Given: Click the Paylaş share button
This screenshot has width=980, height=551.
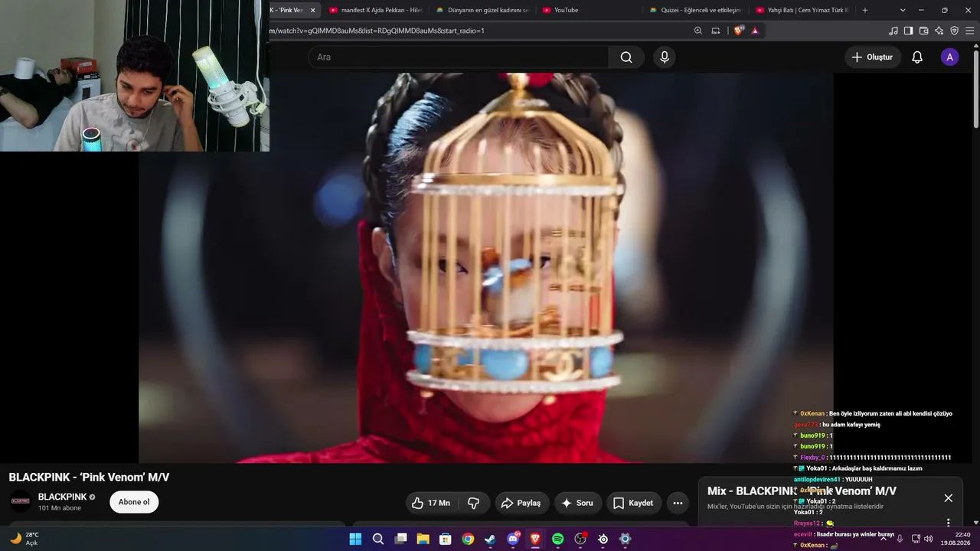Looking at the screenshot, I should (521, 503).
